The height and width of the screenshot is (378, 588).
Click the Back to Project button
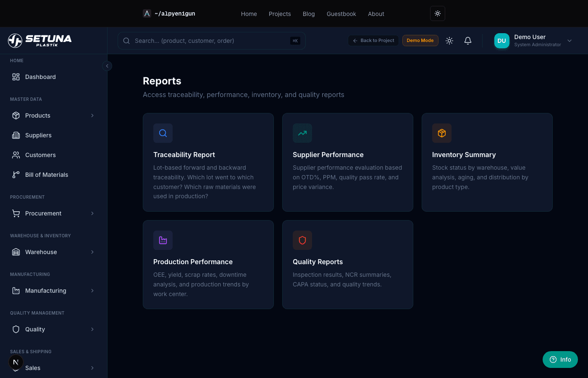[373, 40]
